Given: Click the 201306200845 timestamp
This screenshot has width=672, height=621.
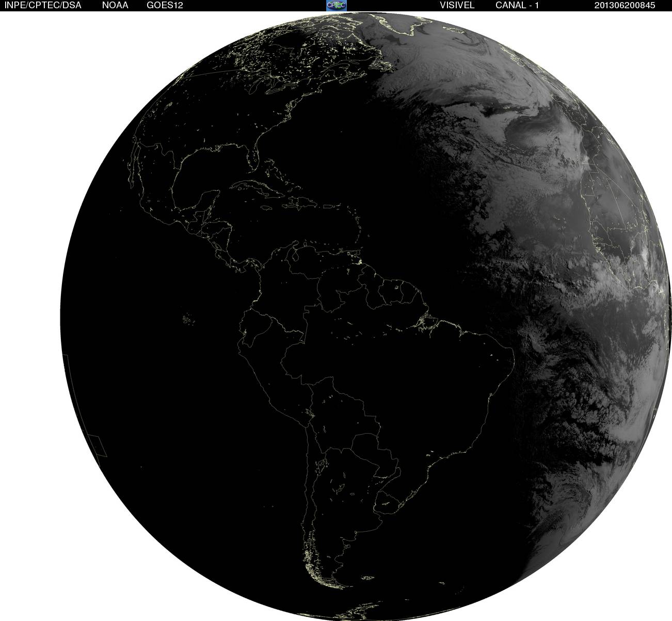Looking at the screenshot, I should pos(624,5).
